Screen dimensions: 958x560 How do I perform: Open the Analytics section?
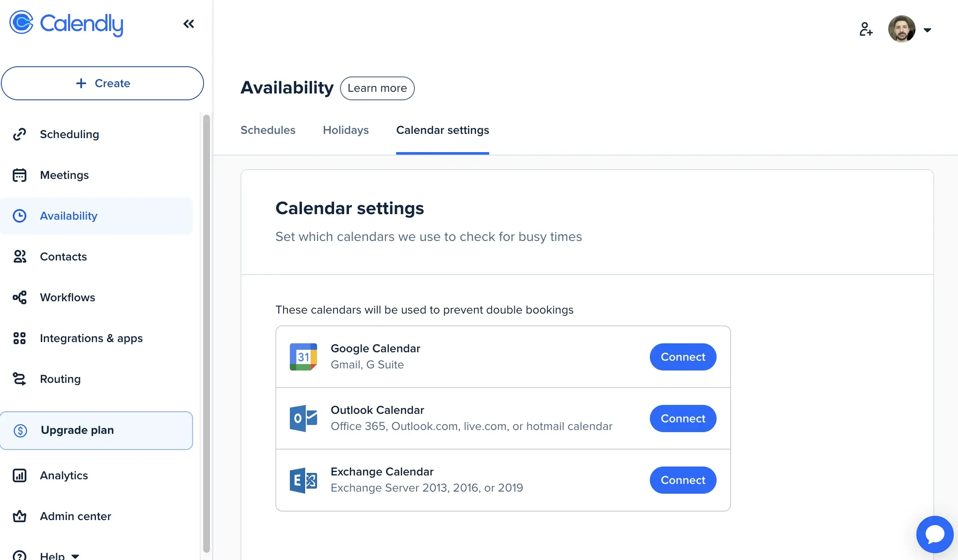tap(64, 475)
